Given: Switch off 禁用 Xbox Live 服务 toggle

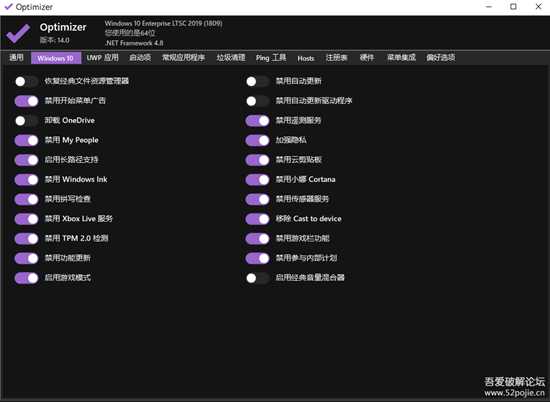Looking at the screenshot, I should pos(26,219).
